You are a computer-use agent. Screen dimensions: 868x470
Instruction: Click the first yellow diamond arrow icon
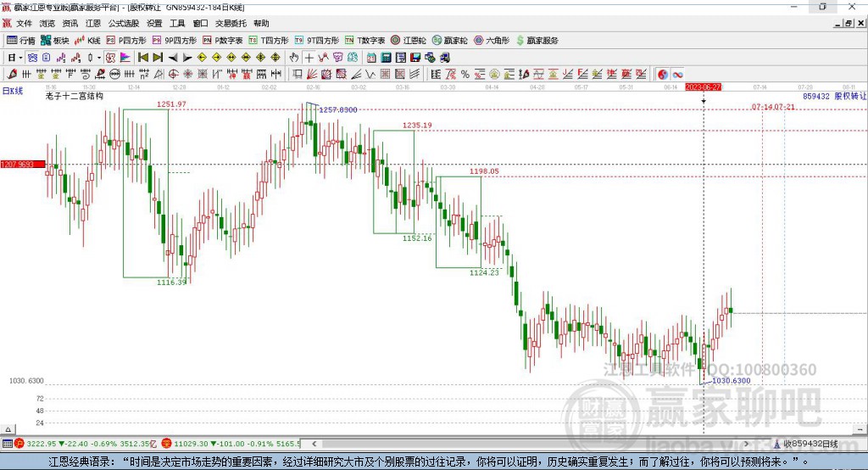[x=202, y=58]
